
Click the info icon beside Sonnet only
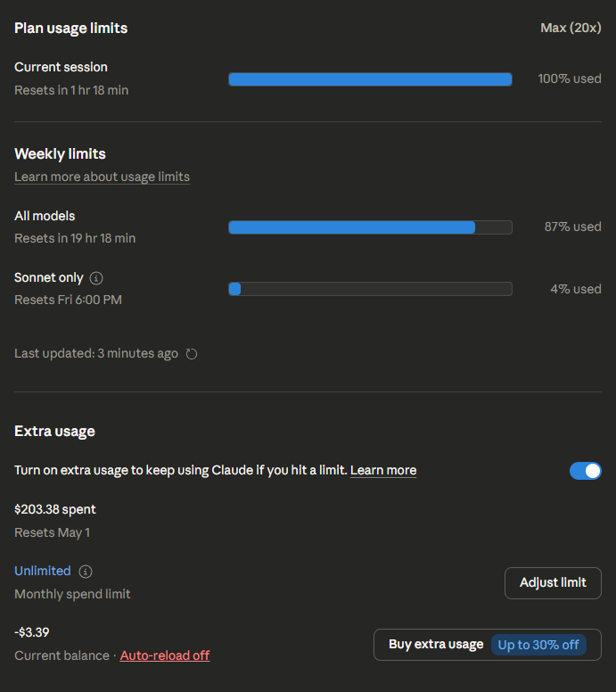[97, 278]
